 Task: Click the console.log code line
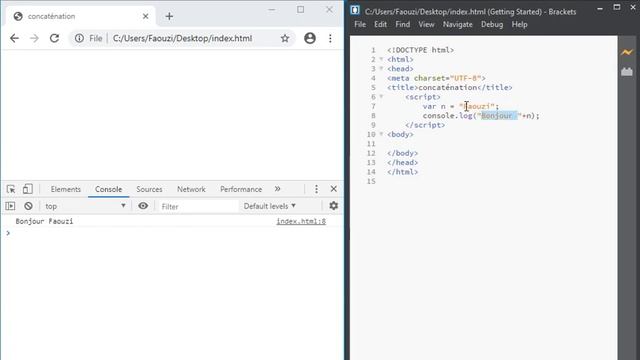481,116
